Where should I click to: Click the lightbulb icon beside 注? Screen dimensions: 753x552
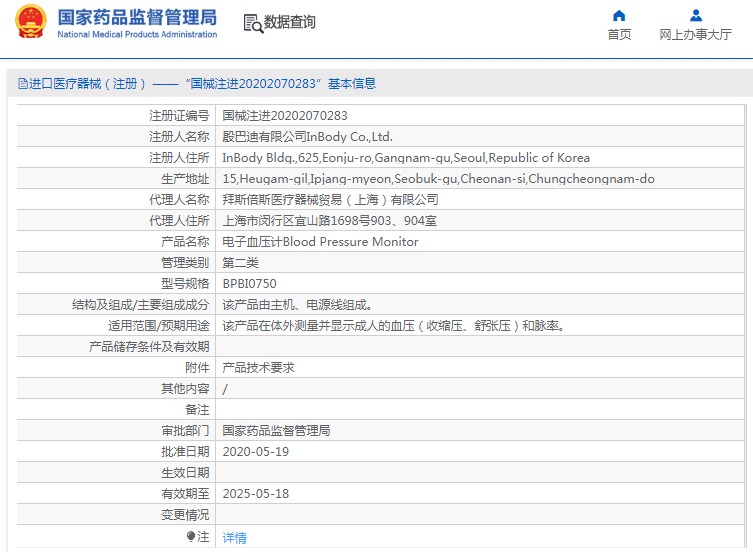[x=191, y=536]
